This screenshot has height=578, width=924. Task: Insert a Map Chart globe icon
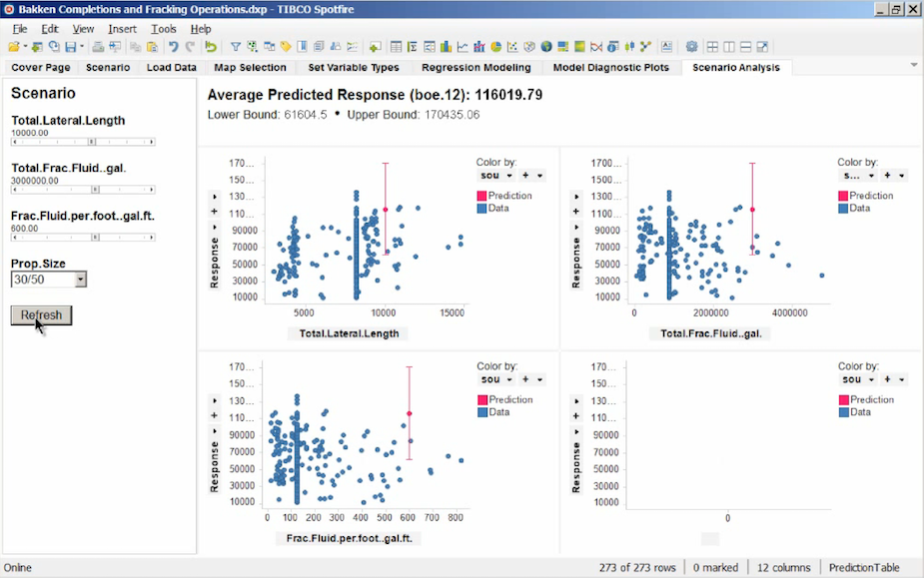[x=546, y=47]
